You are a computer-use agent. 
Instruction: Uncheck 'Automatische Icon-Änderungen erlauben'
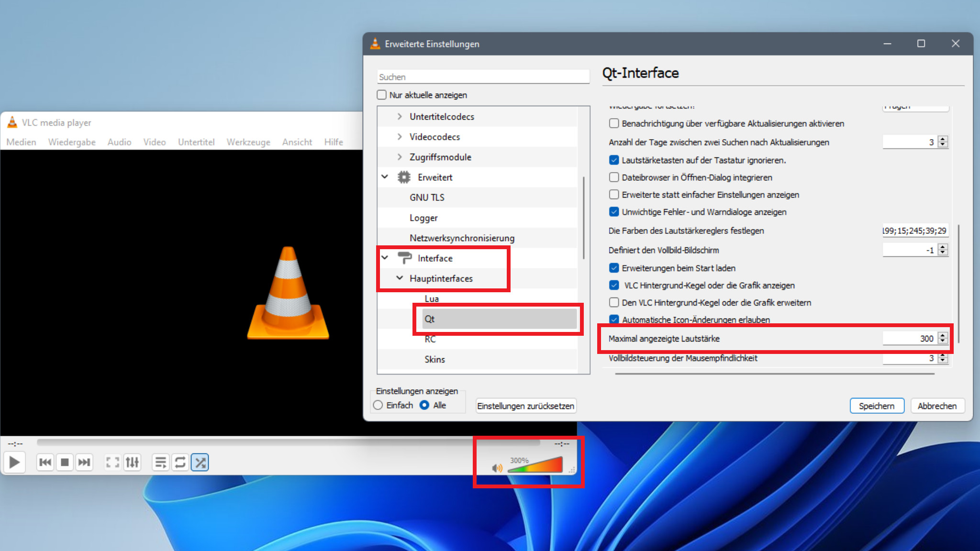click(614, 319)
